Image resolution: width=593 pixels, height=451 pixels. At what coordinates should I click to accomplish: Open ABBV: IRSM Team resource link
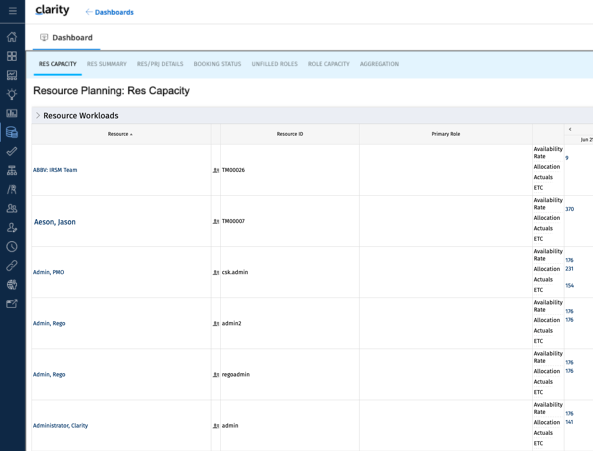pyautogui.click(x=55, y=170)
